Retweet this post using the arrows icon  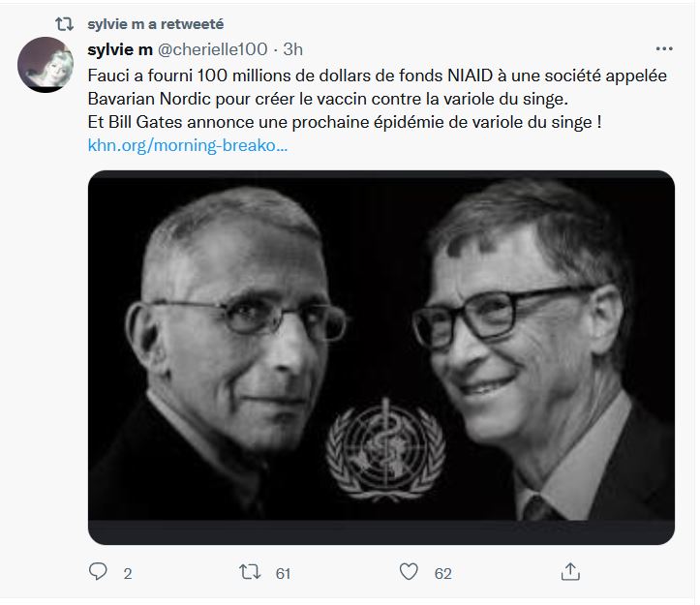(x=252, y=572)
